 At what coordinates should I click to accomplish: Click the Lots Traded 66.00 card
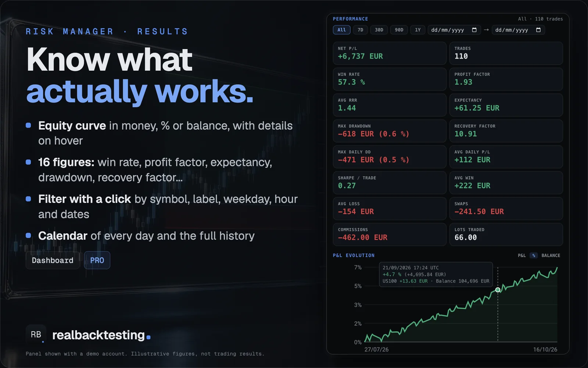[506, 234]
